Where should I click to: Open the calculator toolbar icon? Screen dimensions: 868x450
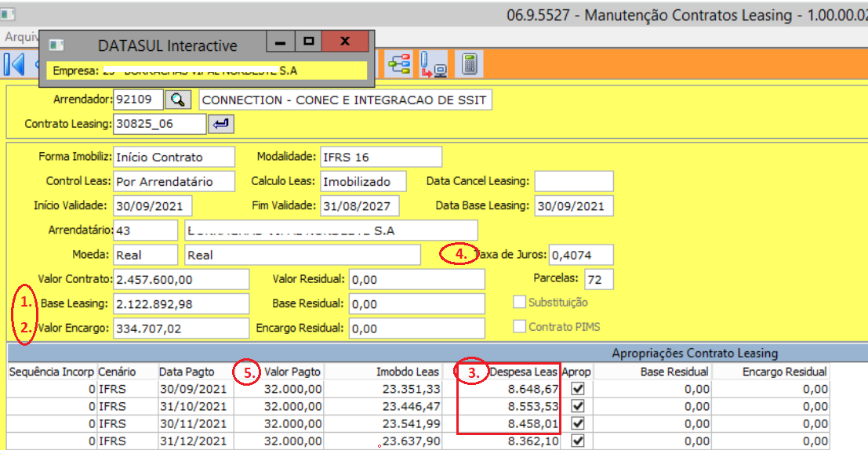tap(470, 64)
